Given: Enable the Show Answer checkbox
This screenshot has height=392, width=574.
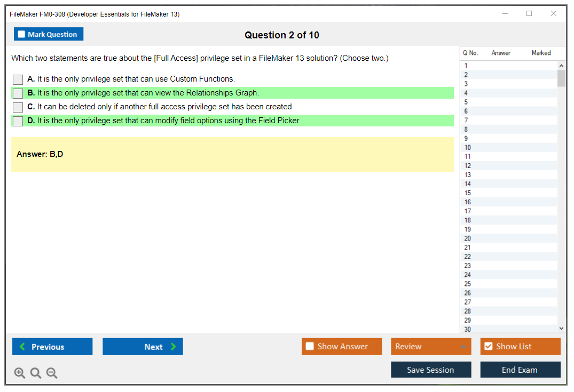Looking at the screenshot, I should point(310,347).
